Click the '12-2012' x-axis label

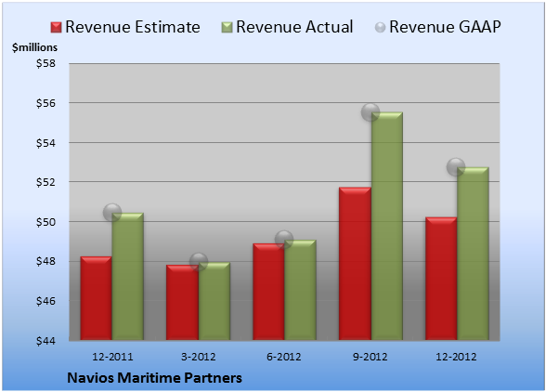456,357
